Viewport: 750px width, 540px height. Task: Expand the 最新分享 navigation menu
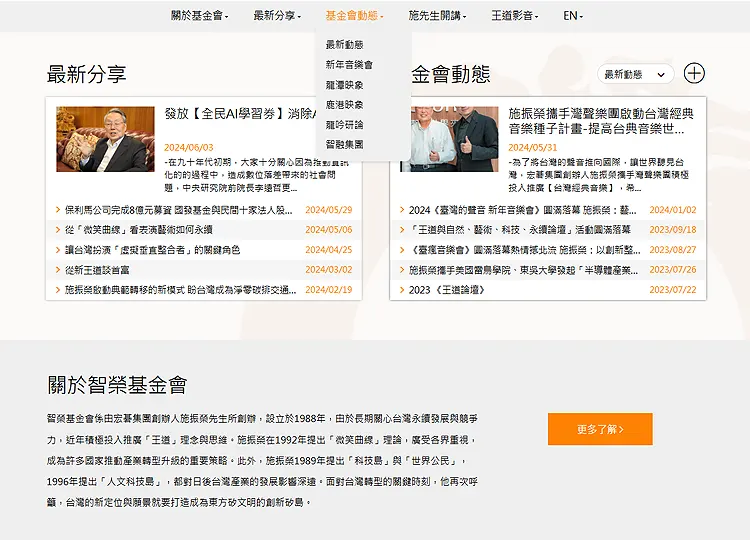[277, 15]
